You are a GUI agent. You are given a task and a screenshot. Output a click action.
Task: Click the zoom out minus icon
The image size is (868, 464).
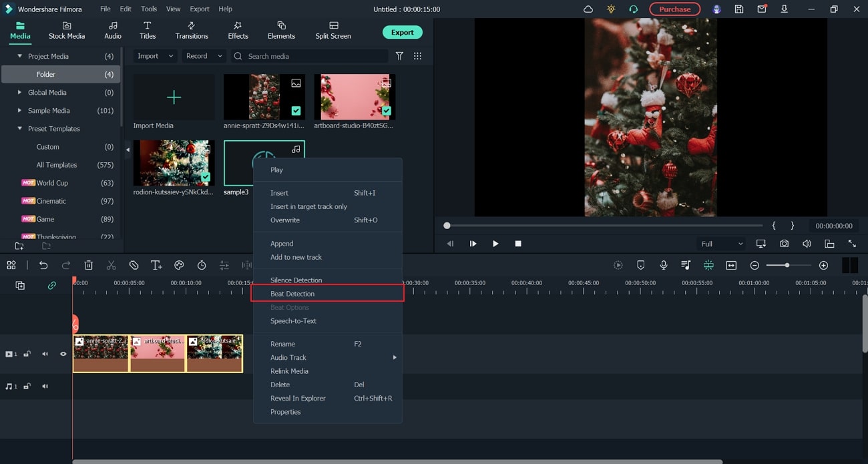point(754,265)
